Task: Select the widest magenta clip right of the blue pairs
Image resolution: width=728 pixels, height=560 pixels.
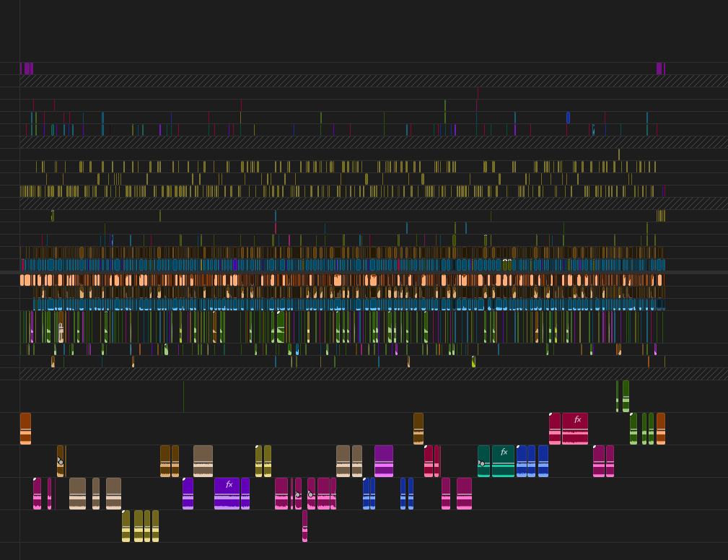Action: pyautogui.click(x=464, y=494)
